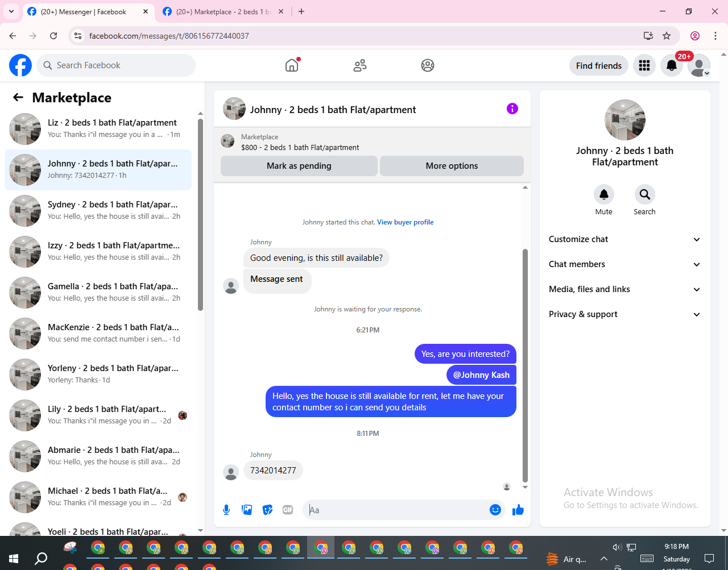The image size is (728, 570).
Task: Open Chrome profile icon
Action: coord(695,36)
